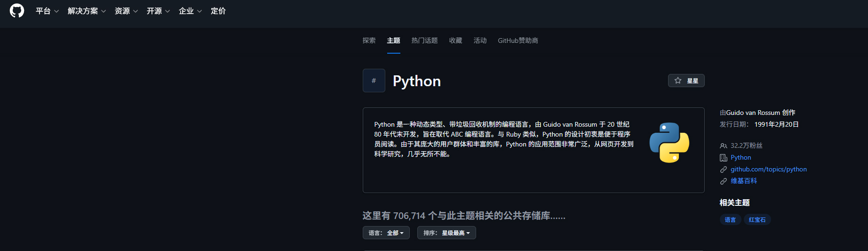Screen dimensions: 868x251
Task: Open the 维基百科 link
Action: coord(744,181)
